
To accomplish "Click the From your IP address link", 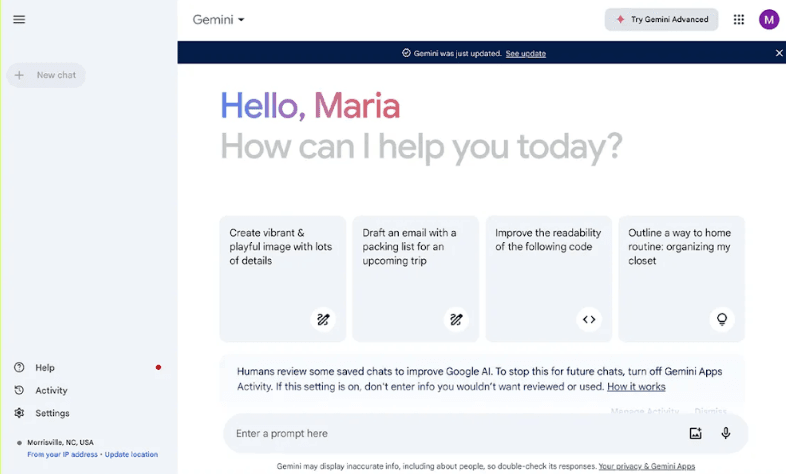I will pos(63,454).
